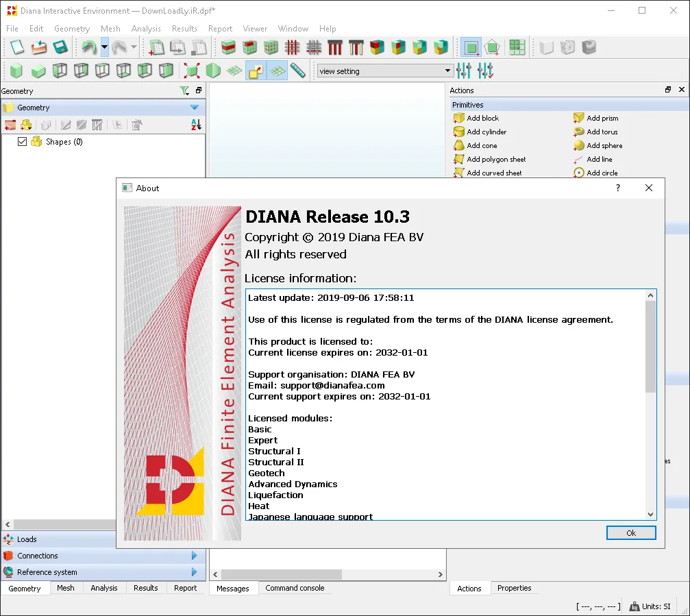The image size is (690, 616).
Task: Click the Undo arrow icon
Action: pos(89,47)
